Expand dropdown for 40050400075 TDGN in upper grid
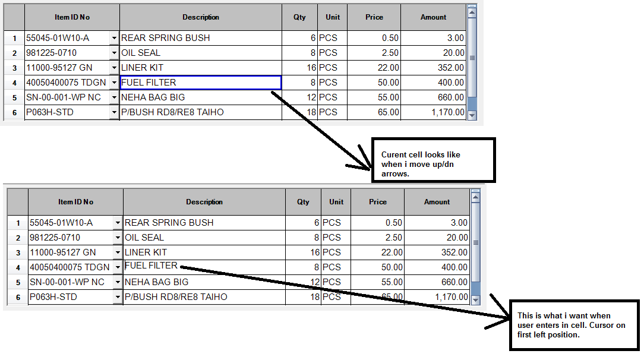Image resolution: width=644 pixels, height=357 pixels. tap(114, 83)
